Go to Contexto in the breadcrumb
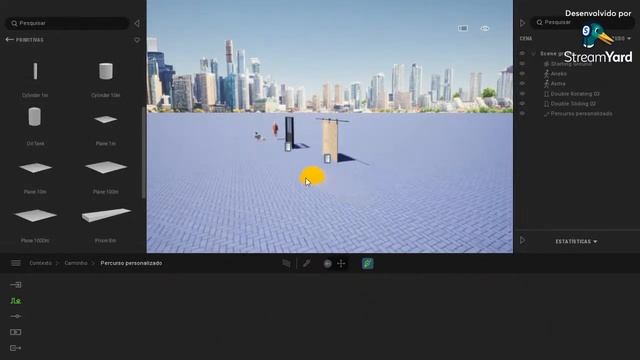The image size is (640, 360). point(40,263)
